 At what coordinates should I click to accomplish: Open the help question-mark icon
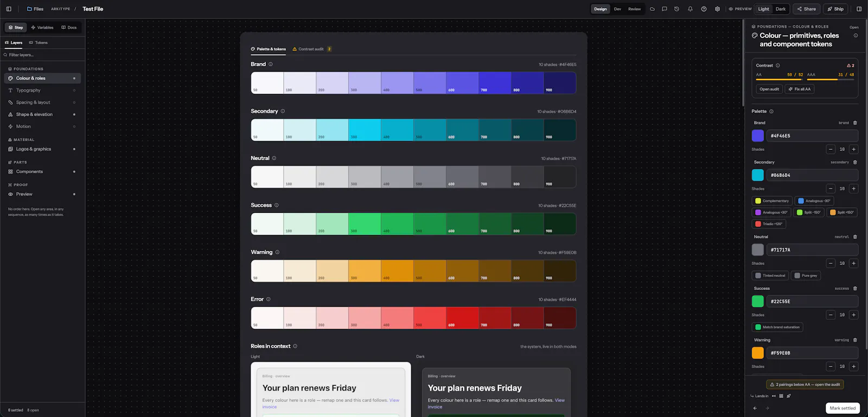click(x=704, y=9)
